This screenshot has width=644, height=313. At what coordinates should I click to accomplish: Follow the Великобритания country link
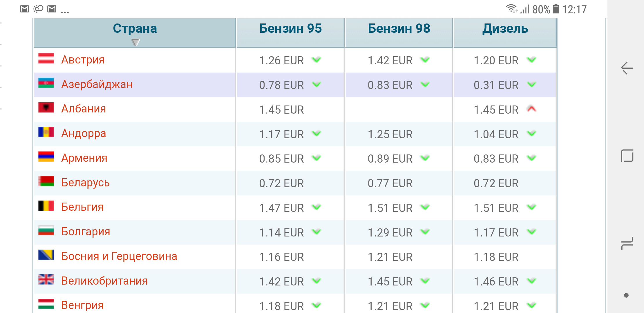pyautogui.click(x=104, y=281)
